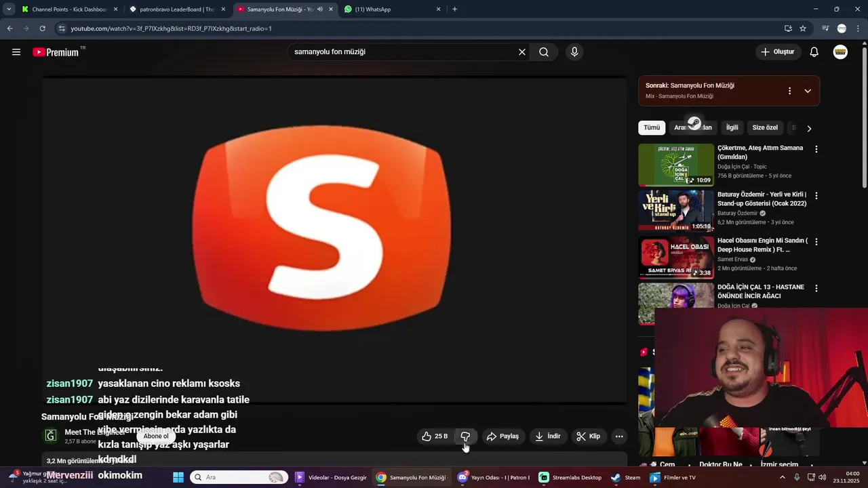Like the video with the thumbs-up 25 B button
This screenshot has height=488, width=868.
(435, 436)
